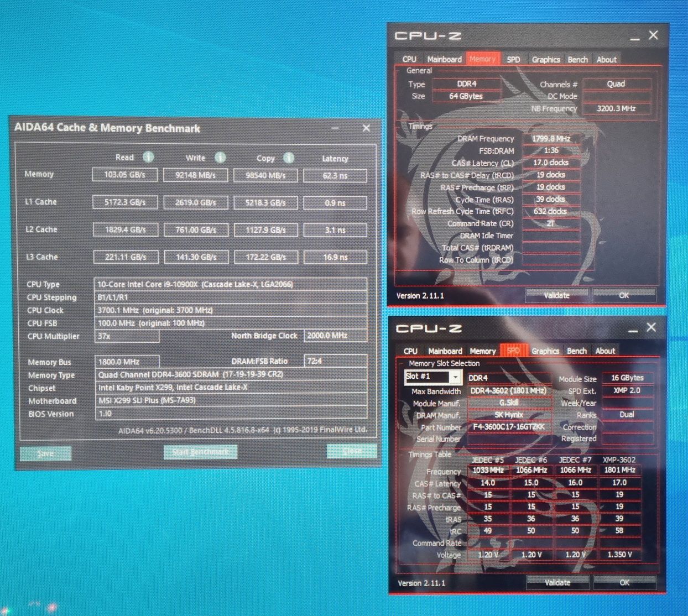
Task: Click L3 Cache Latency value 16.9 ns
Action: pyautogui.click(x=335, y=257)
